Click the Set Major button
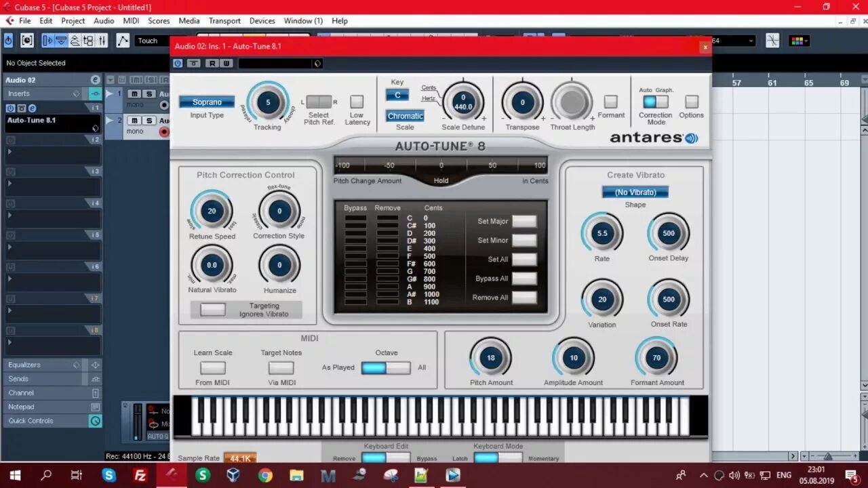This screenshot has height=488, width=868. 524,221
